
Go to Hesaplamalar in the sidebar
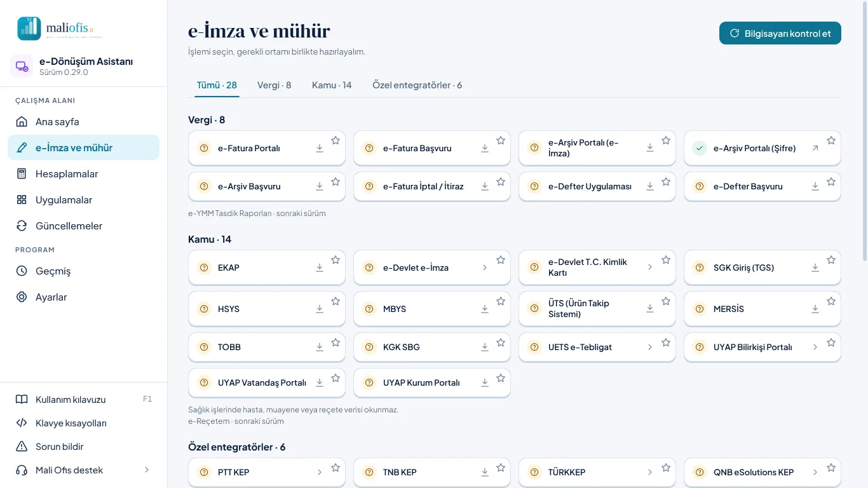click(x=83, y=173)
